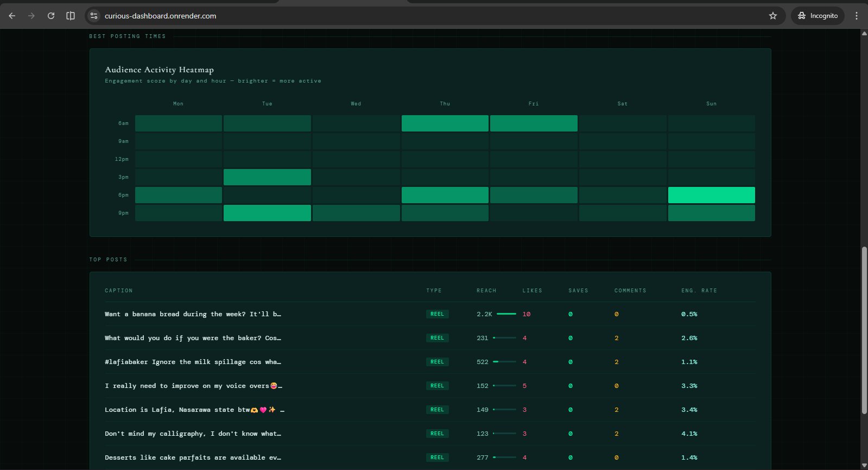Screen dimensions: 868x470
Task: Bookmark this page with the star
Action: coord(773,16)
